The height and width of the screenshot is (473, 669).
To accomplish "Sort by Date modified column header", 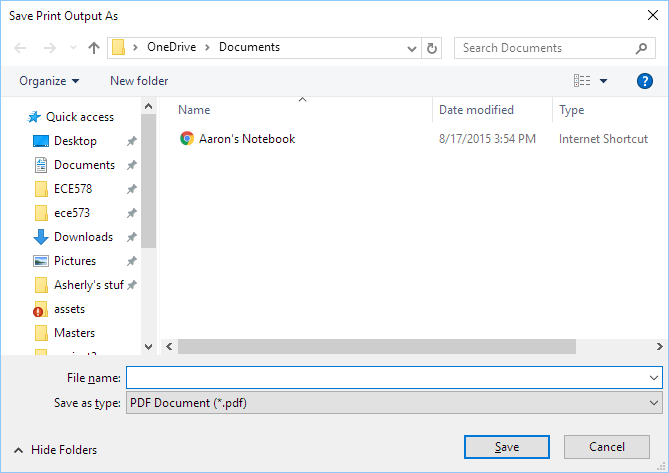I will [x=476, y=110].
